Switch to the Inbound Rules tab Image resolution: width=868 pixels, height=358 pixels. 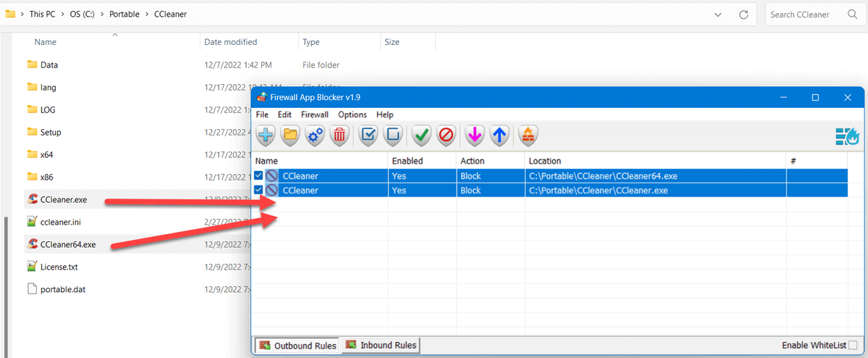(x=380, y=345)
